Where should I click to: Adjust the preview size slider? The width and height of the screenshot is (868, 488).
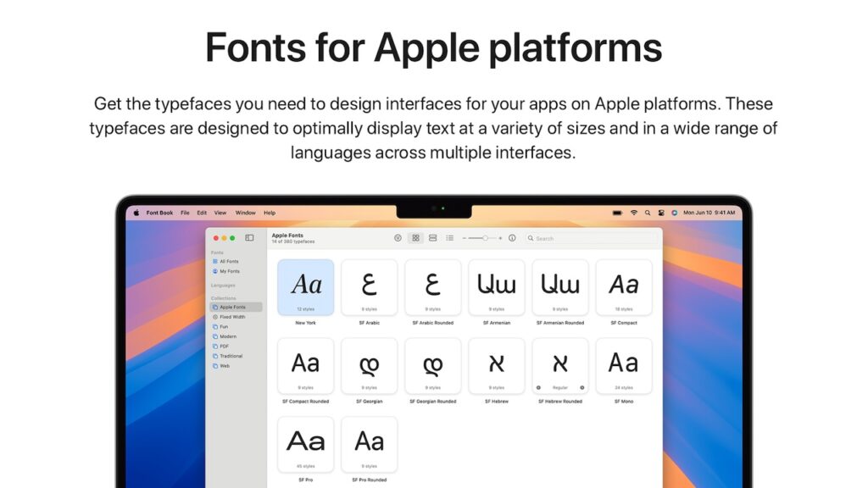click(x=485, y=238)
